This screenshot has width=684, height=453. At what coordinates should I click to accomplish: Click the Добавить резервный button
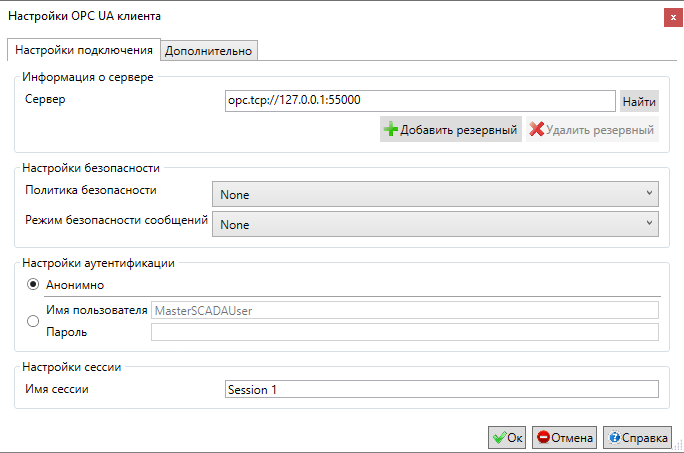[x=451, y=129]
